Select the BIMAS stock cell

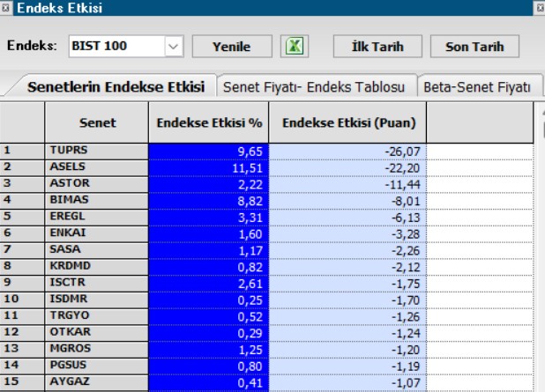tap(97, 201)
